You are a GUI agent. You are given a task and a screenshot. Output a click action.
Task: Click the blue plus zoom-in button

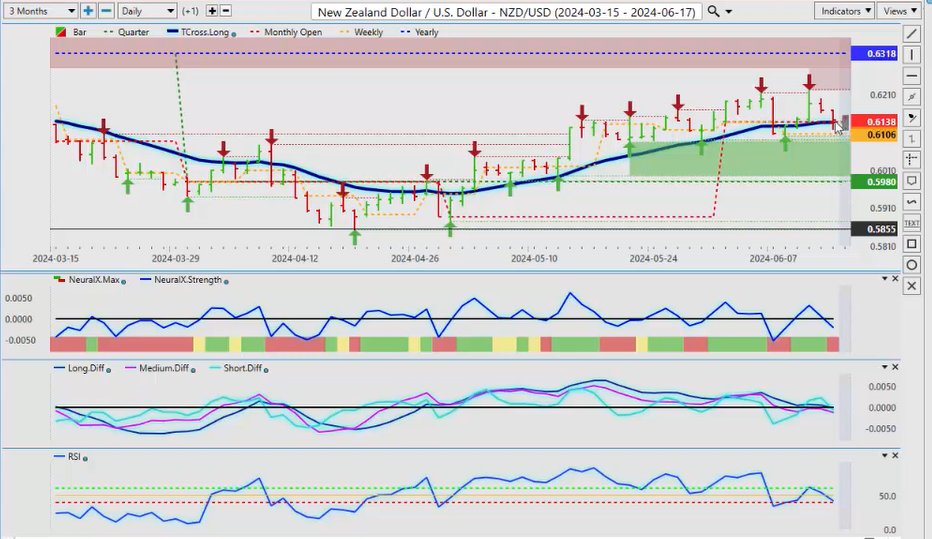(x=88, y=11)
